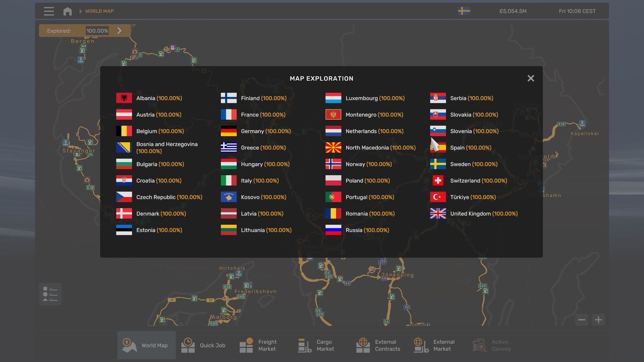The height and width of the screenshot is (362, 644).
Task: Select the World Map tab
Action: (x=146, y=345)
